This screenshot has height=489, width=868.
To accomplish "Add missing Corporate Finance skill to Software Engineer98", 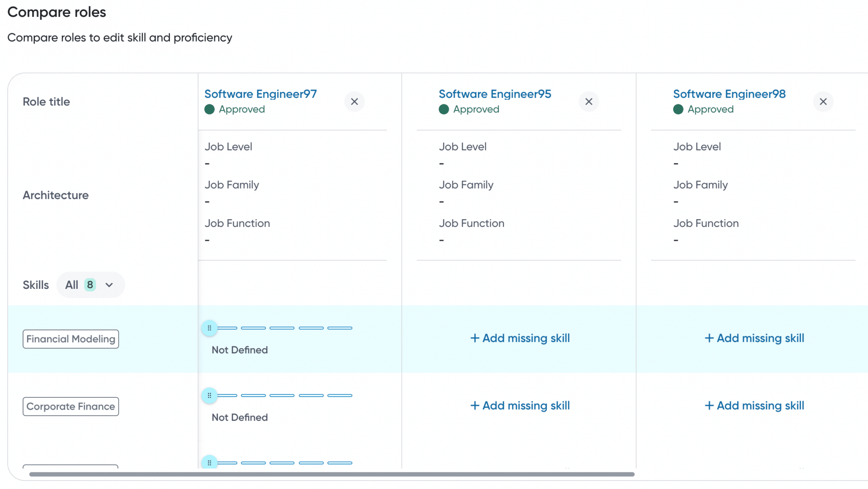I will [x=754, y=405].
